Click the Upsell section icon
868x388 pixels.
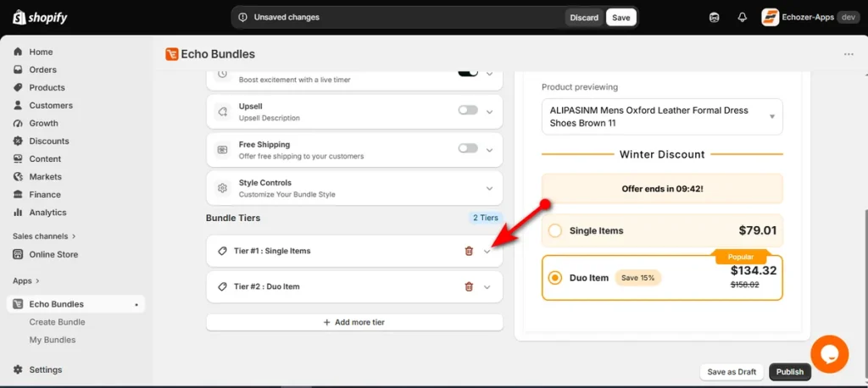223,112
